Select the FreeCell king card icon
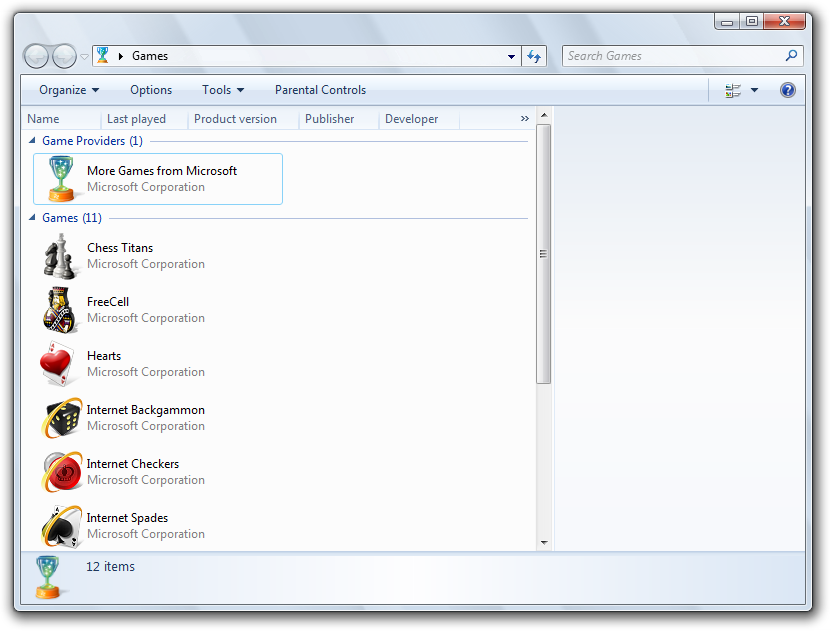Image resolution: width=832 pixels, height=632 pixels. pyautogui.click(x=60, y=310)
